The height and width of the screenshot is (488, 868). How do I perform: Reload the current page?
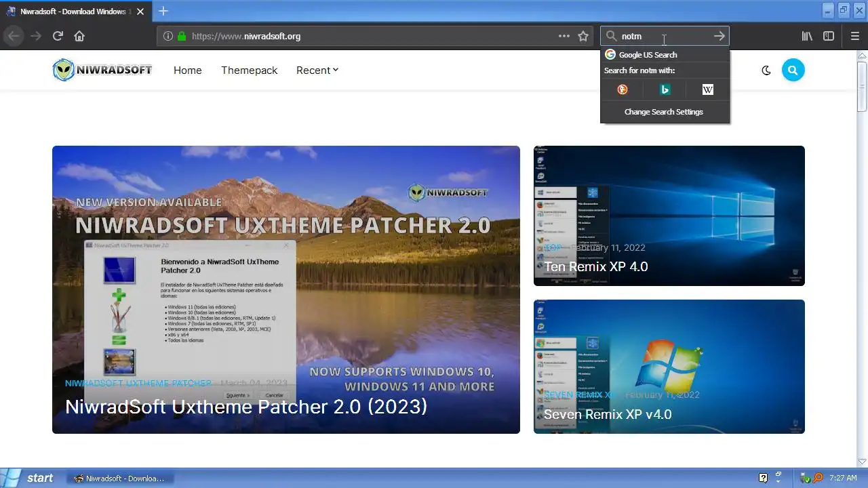[58, 36]
